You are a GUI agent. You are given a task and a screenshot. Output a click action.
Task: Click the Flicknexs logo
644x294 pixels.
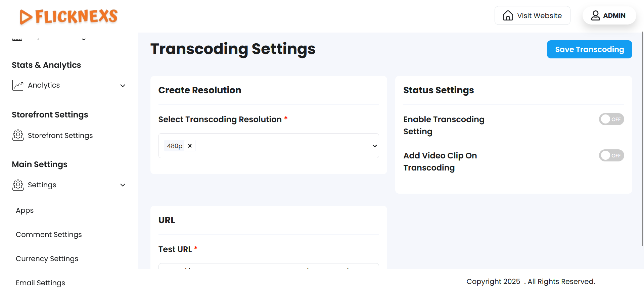[x=68, y=16]
